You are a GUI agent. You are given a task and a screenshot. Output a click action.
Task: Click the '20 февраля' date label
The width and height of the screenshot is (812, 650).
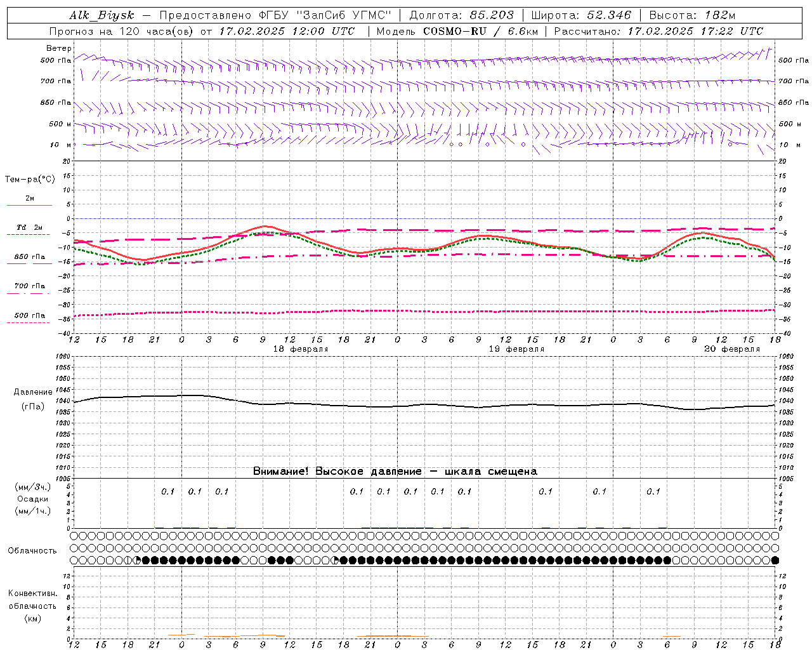[x=732, y=349]
